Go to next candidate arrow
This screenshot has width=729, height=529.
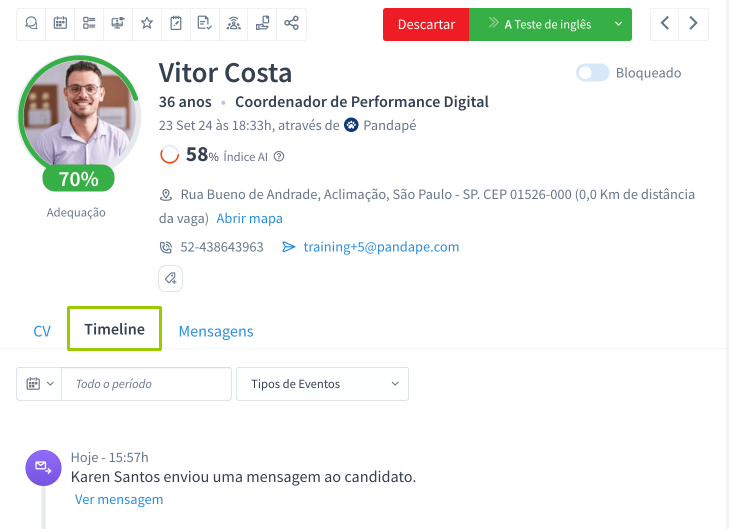tap(694, 24)
